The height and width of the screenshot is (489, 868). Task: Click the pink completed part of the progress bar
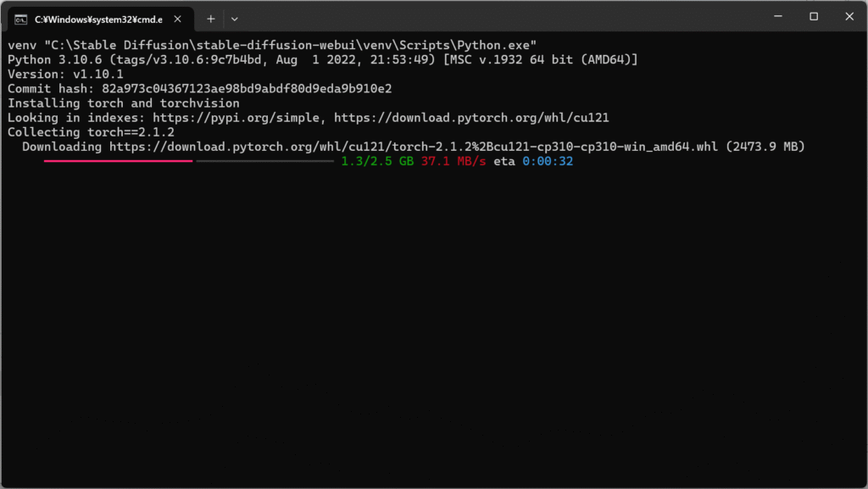coord(119,161)
